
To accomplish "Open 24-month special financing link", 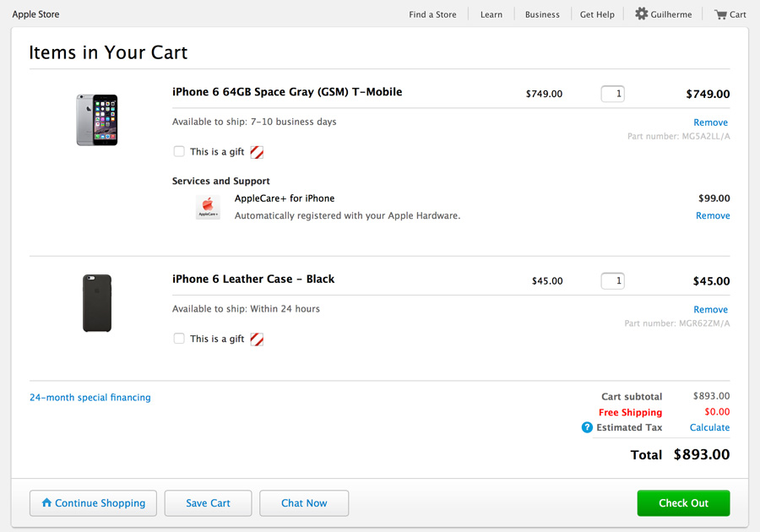I will 90,397.
